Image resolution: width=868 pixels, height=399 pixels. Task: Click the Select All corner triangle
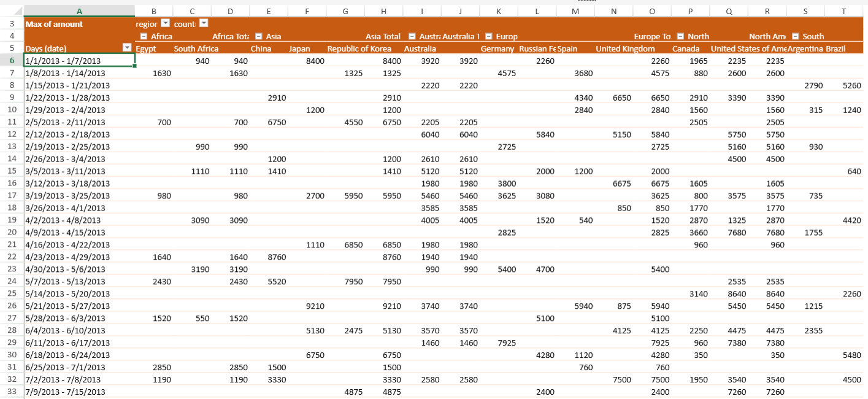[17, 11]
